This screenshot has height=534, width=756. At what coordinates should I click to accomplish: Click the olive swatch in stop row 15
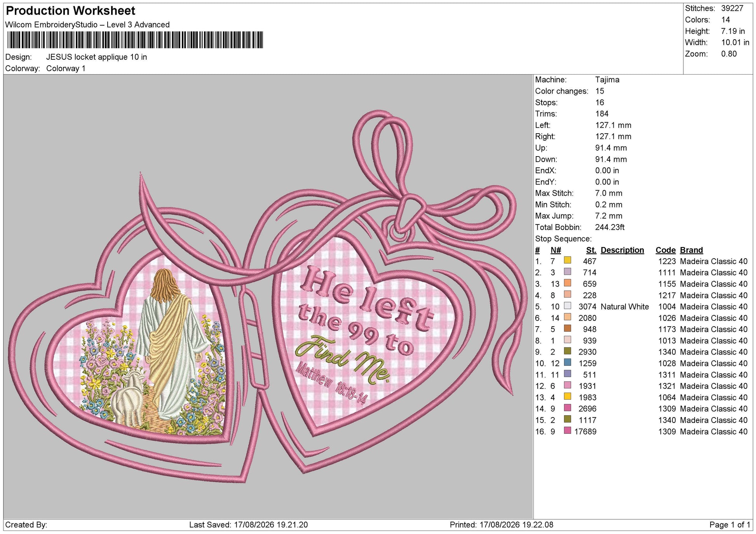(568, 419)
